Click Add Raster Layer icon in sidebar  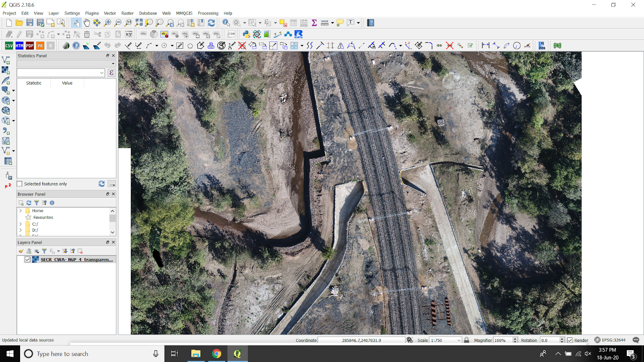pos(6,70)
